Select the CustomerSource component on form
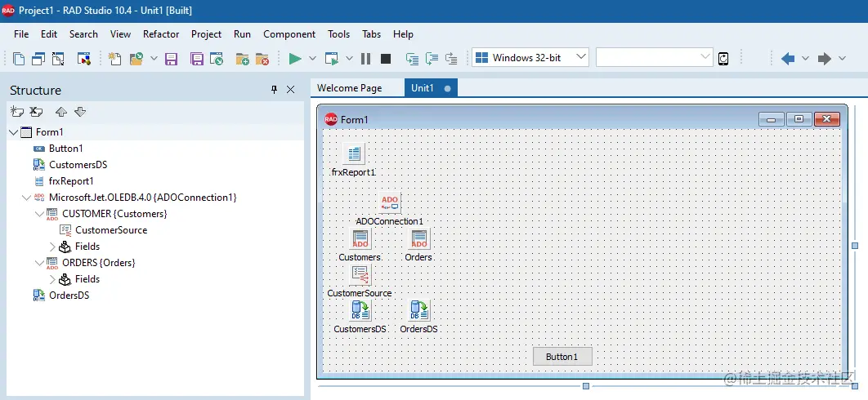This screenshot has height=400, width=868. click(x=360, y=275)
